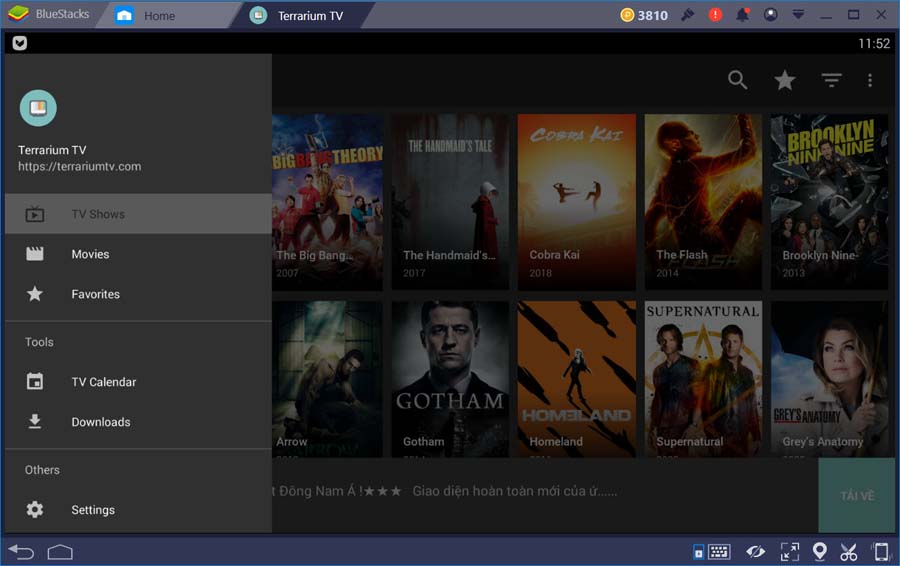Open the Homeland poster
The height and width of the screenshot is (566, 900).
coord(576,379)
